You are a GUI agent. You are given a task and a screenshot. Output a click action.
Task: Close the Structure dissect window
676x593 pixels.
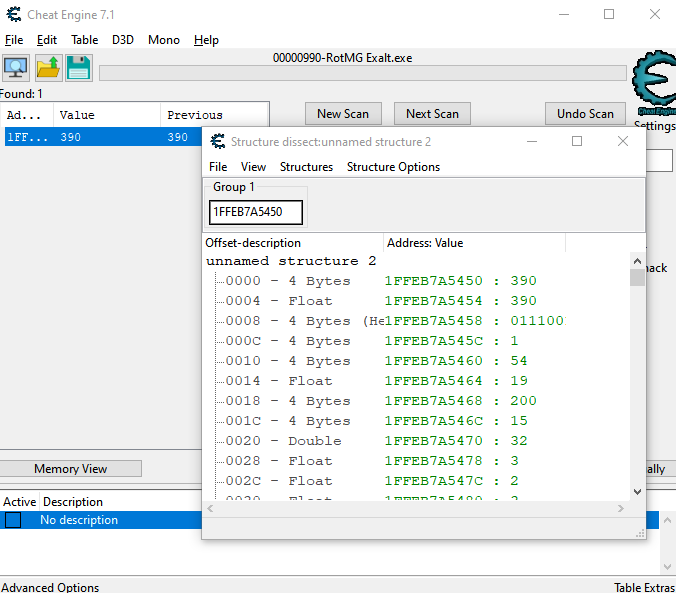tap(623, 142)
